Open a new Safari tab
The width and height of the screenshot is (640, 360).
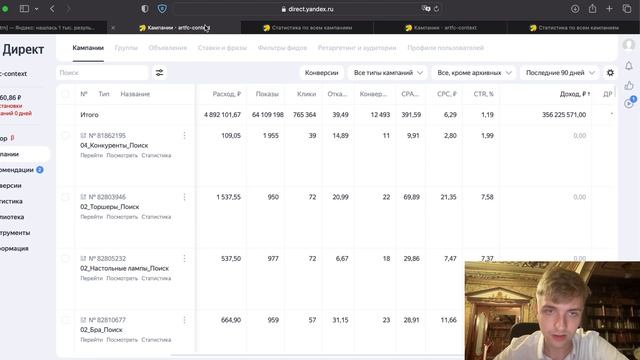[609, 9]
